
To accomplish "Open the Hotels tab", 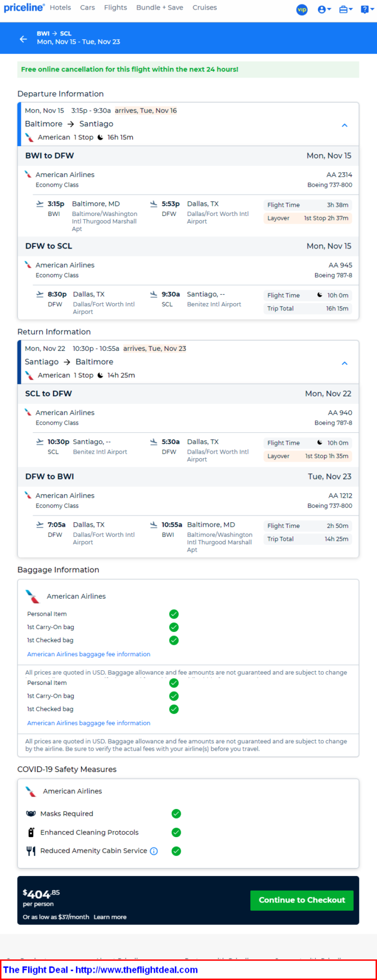I will pos(60,8).
